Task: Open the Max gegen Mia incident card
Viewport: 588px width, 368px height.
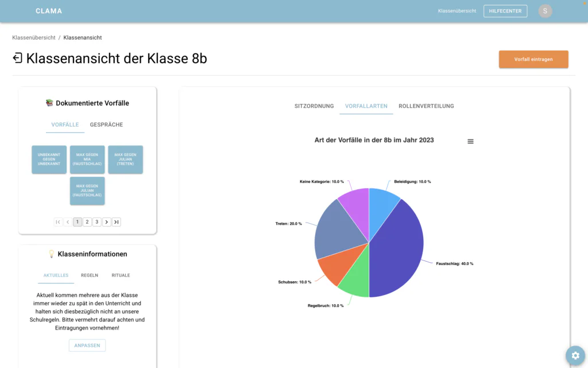Action: click(87, 159)
